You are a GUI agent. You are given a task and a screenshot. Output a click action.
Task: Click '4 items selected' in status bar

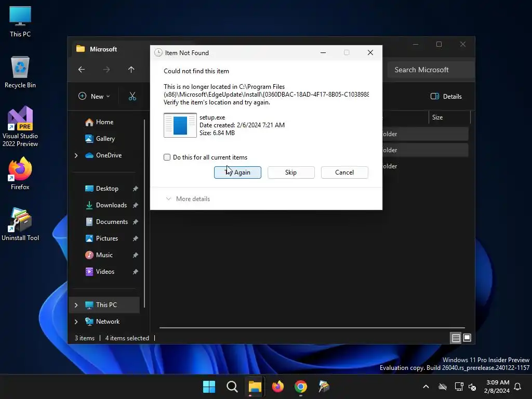tap(127, 338)
